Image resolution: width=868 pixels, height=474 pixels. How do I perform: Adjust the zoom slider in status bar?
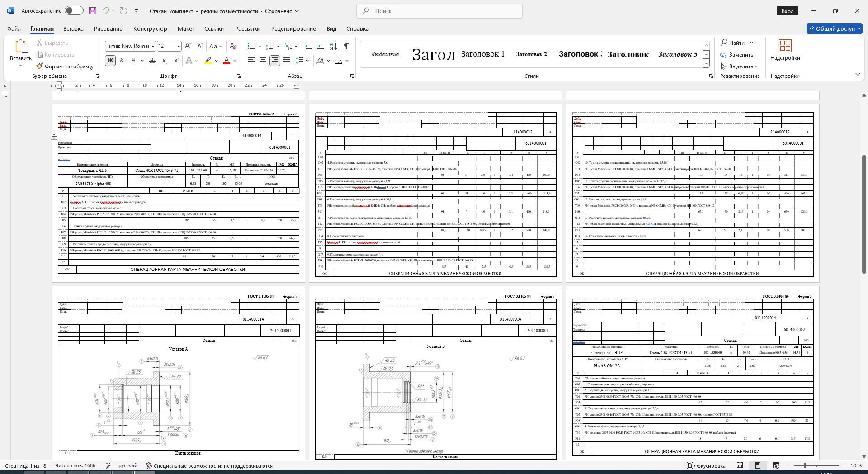point(805,465)
